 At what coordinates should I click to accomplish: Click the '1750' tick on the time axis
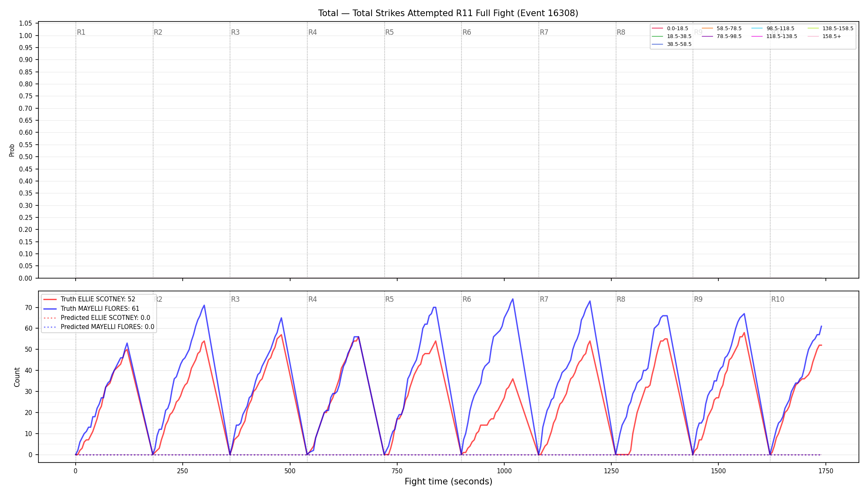click(826, 471)
